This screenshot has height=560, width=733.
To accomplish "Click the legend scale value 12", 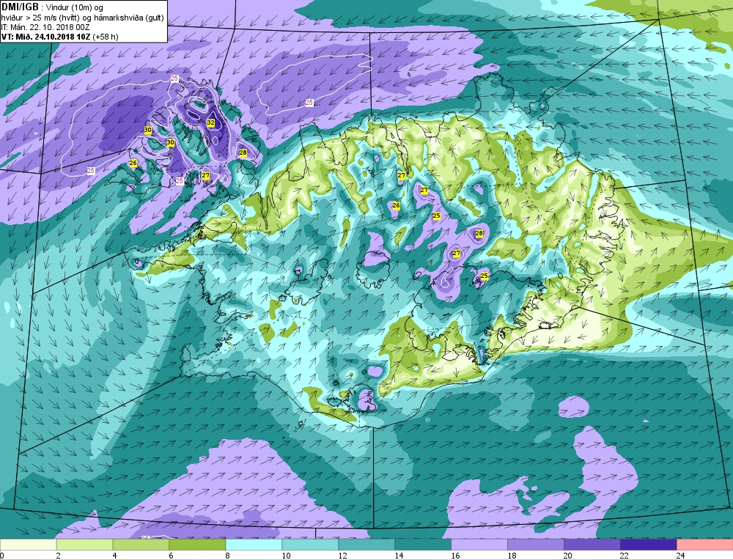I will tap(342, 556).
